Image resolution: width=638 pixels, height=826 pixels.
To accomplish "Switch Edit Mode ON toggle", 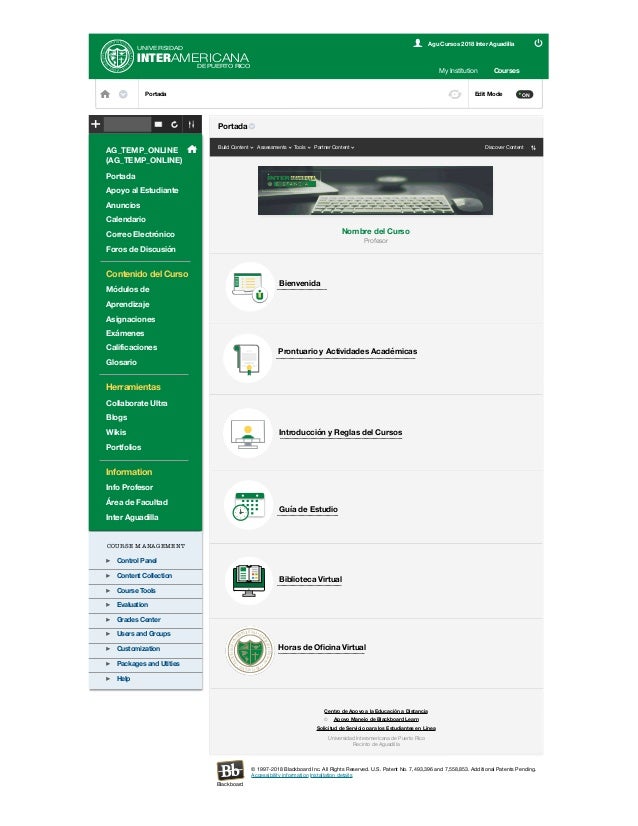I will [x=524, y=94].
